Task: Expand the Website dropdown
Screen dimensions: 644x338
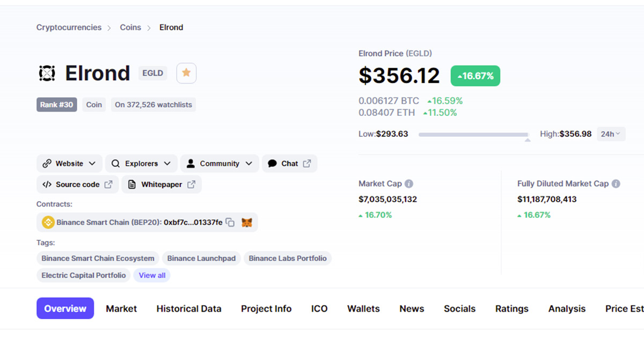Action: [x=92, y=164]
